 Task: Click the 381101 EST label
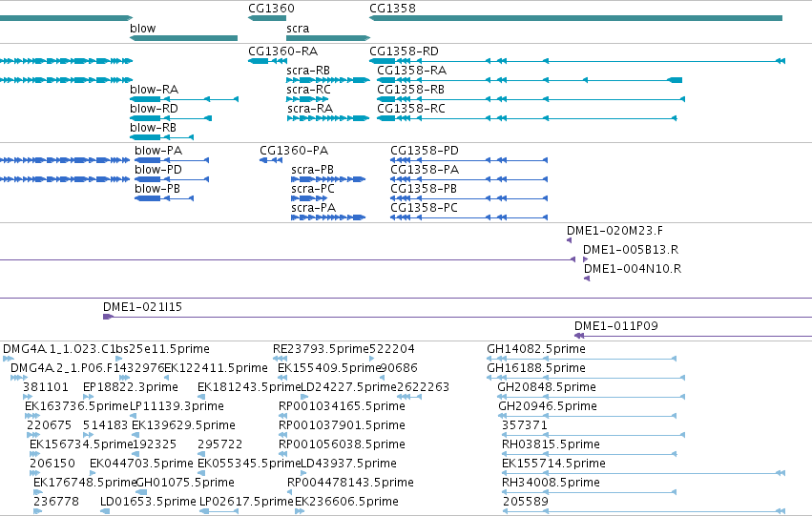[x=46, y=387]
